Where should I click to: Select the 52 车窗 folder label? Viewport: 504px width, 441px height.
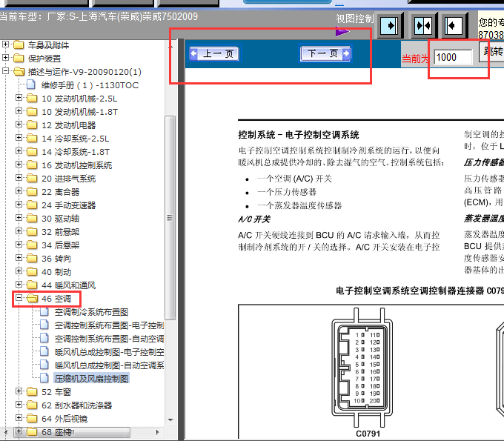56,392
